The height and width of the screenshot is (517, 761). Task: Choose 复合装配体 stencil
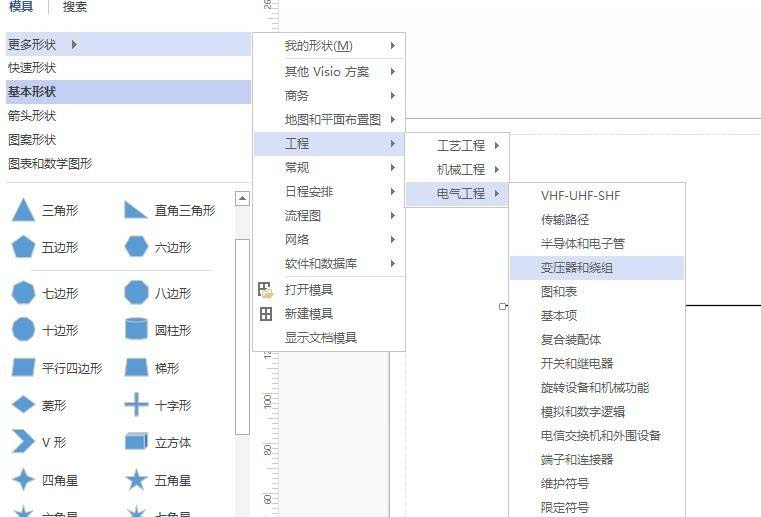tap(597, 340)
